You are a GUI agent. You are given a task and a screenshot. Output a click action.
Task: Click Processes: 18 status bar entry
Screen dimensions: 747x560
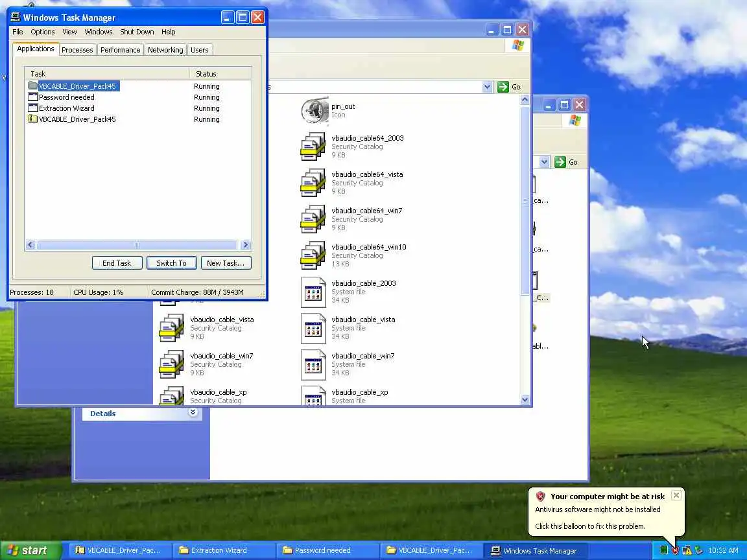(x=31, y=292)
